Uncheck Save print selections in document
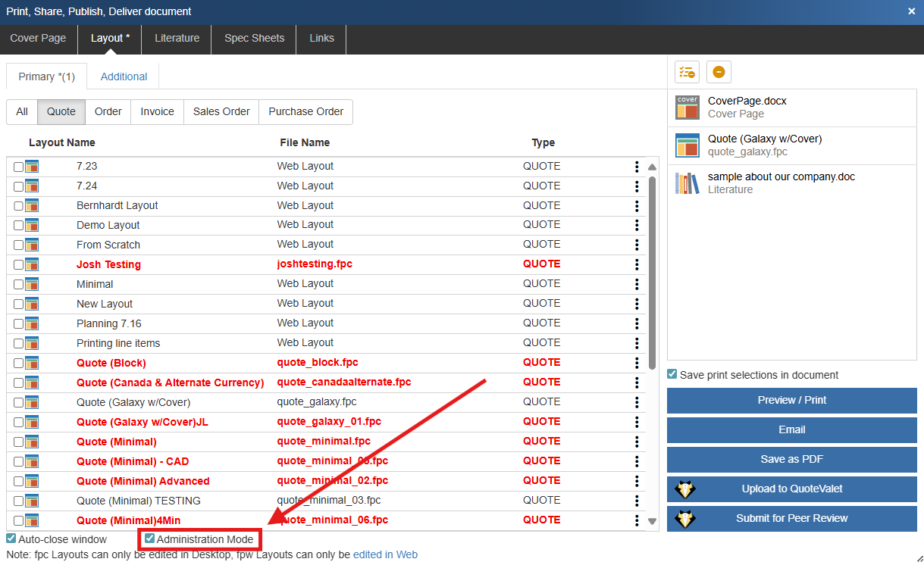The width and height of the screenshot is (924, 562). point(672,374)
